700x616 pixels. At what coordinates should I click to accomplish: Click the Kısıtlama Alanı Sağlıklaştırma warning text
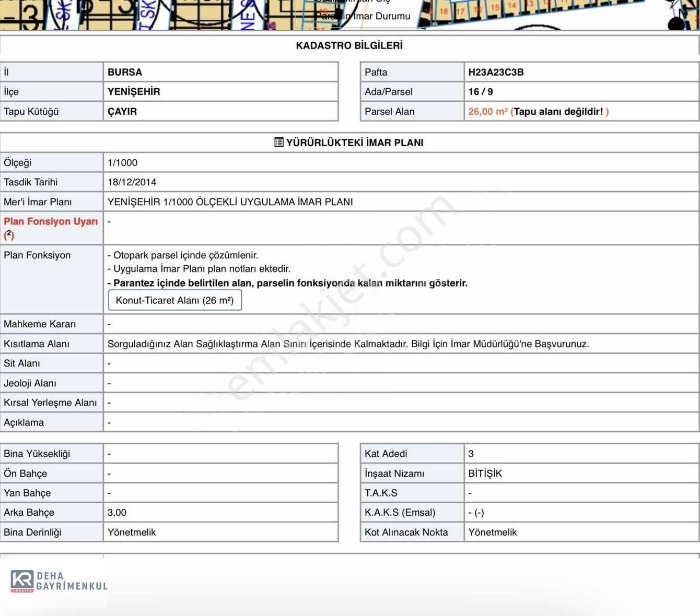point(348,343)
